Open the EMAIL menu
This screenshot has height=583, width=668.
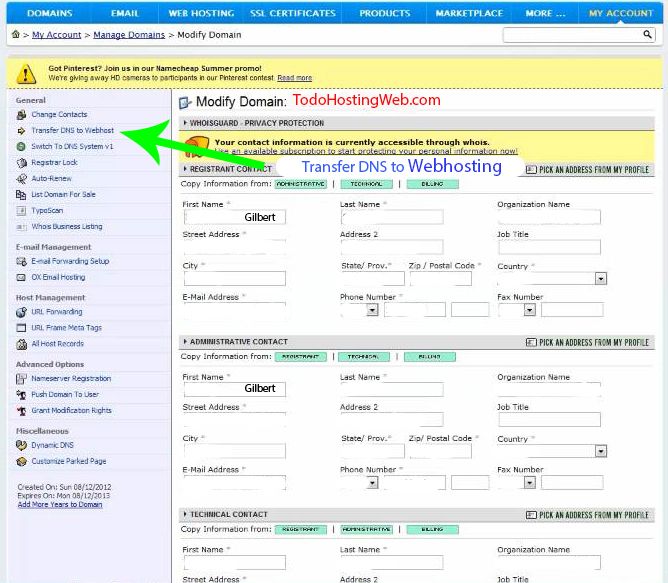tap(124, 13)
